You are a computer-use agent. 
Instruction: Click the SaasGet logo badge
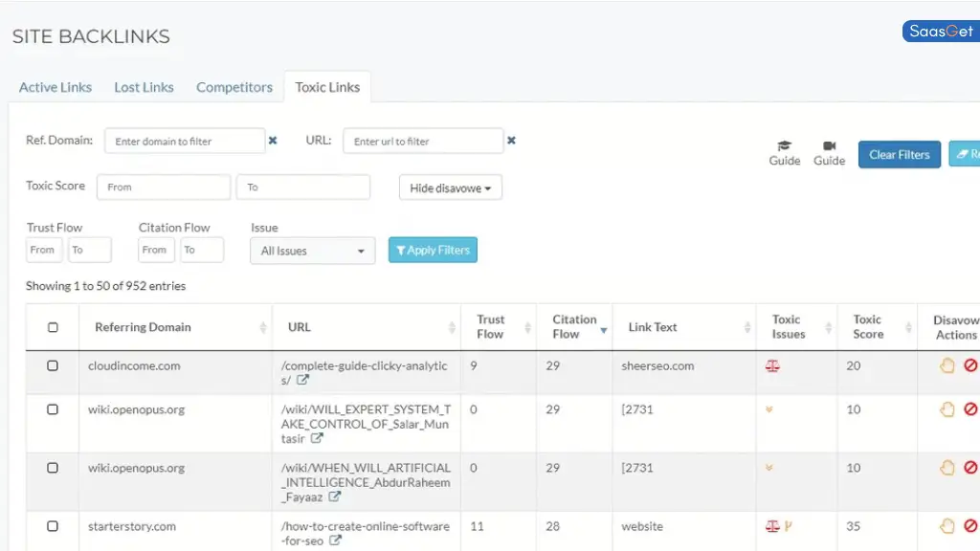click(x=941, y=32)
